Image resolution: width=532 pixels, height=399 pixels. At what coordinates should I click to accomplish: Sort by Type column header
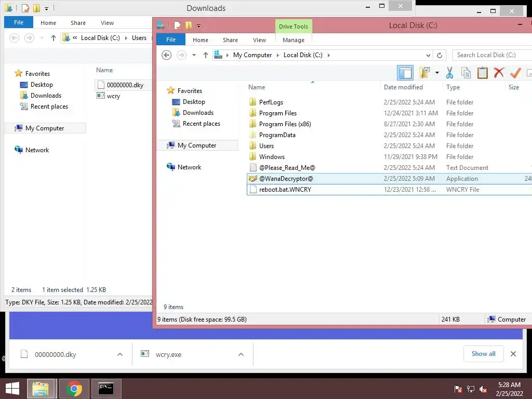click(453, 87)
